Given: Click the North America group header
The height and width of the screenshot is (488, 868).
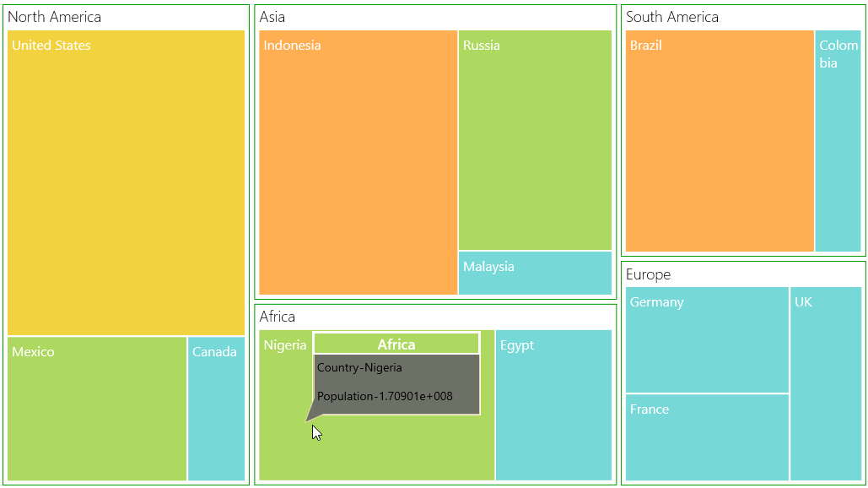Looking at the screenshot, I should point(54,17).
